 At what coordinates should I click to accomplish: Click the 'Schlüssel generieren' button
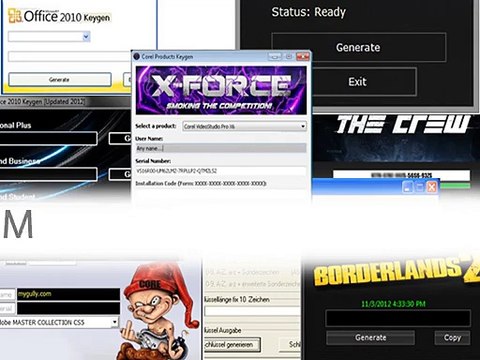pyautogui.click(x=232, y=345)
